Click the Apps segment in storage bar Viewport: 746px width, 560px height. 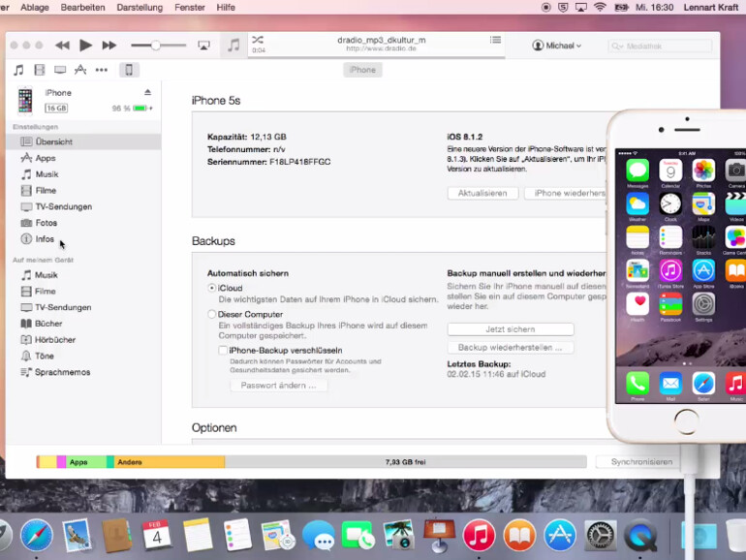click(x=86, y=462)
